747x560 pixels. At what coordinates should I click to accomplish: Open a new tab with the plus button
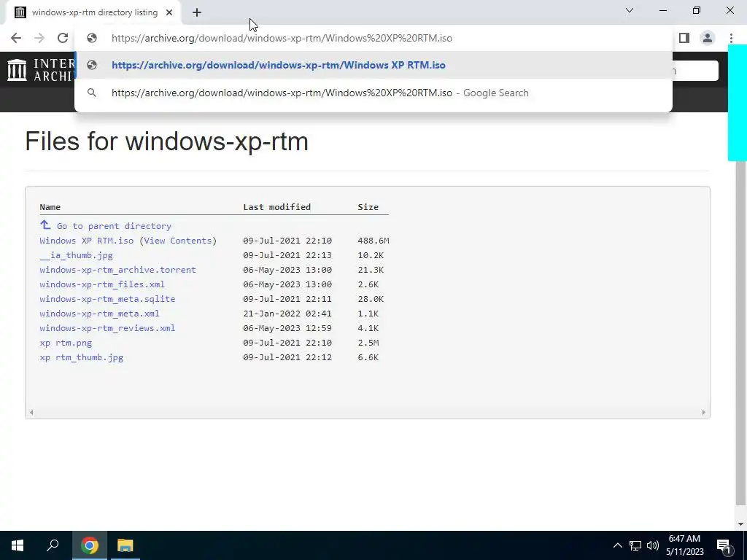point(197,12)
